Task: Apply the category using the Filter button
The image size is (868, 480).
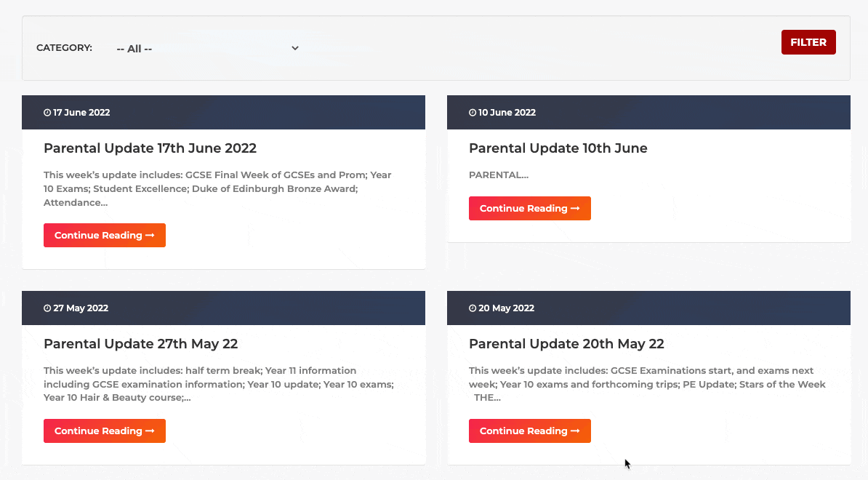Action: click(808, 42)
